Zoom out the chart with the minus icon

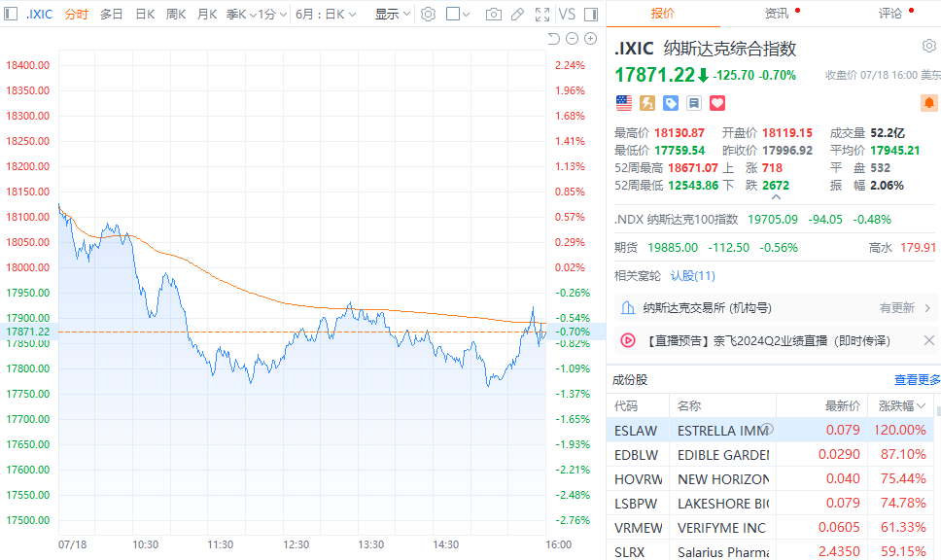tap(572, 39)
